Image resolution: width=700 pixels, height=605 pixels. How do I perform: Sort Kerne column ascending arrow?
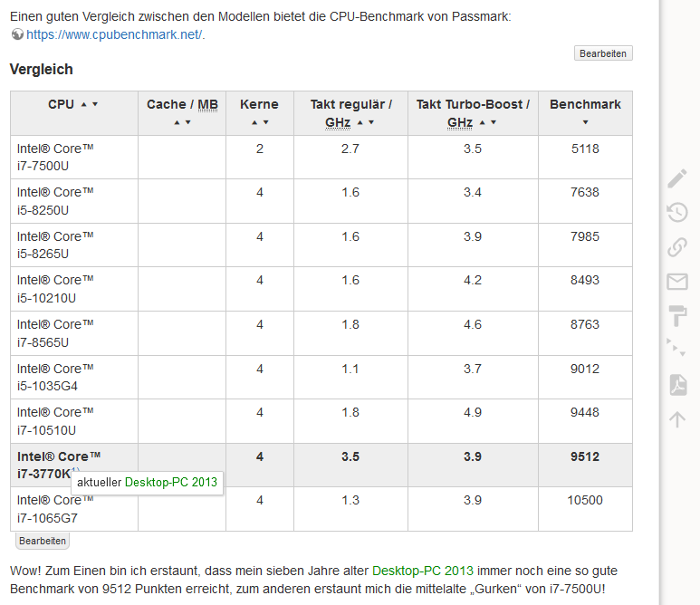[254, 122]
